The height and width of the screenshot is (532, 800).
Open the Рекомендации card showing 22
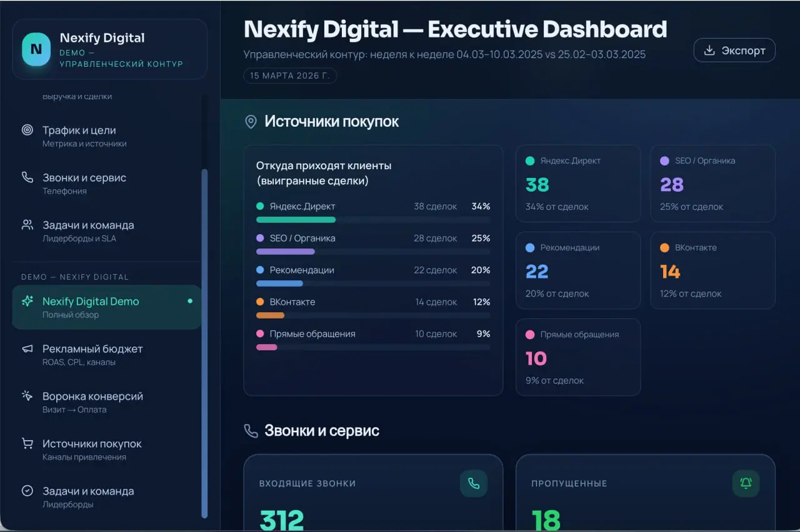(578, 270)
